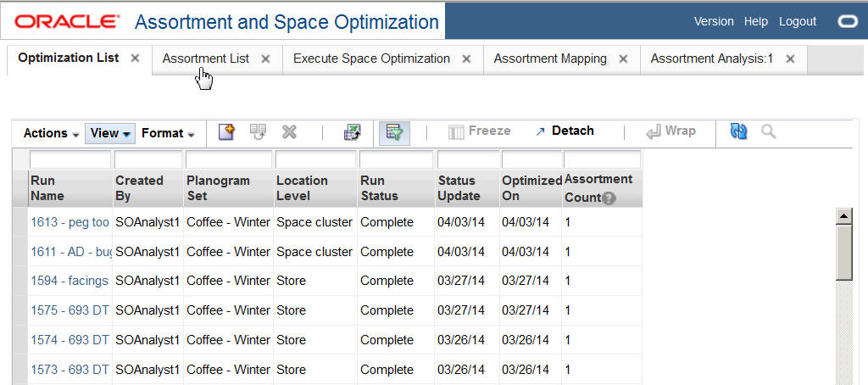The image size is (868, 385).
Task: Click the Detach table button
Action: 564,131
